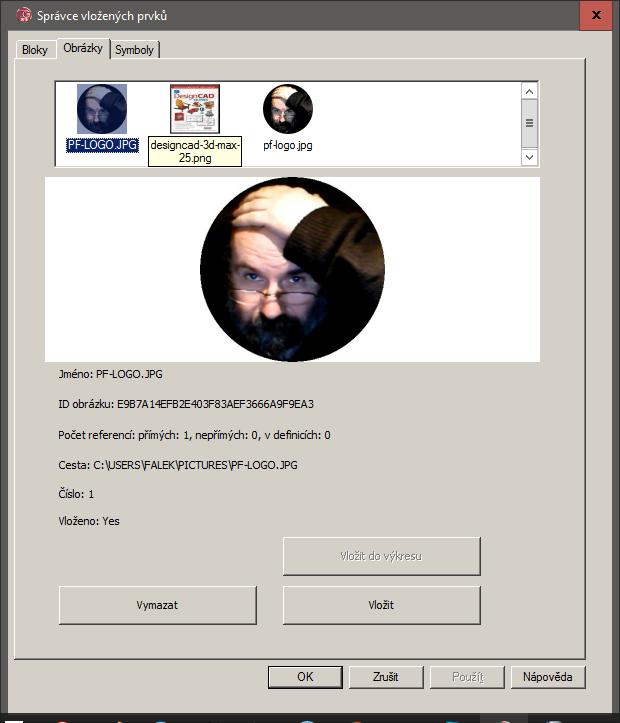Switch to the Bloky tab
620x723 pixels.
point(35,50)
